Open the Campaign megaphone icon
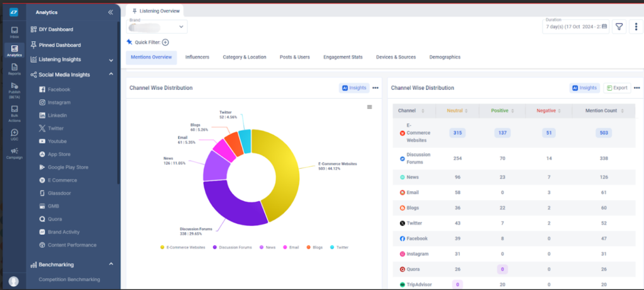644x290 pixels. (x=14, y=153)
